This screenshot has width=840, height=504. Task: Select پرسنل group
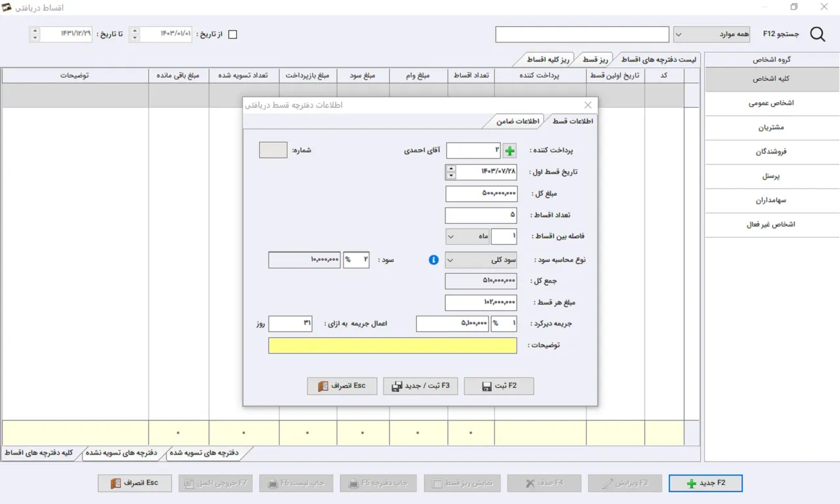(772, 176)
